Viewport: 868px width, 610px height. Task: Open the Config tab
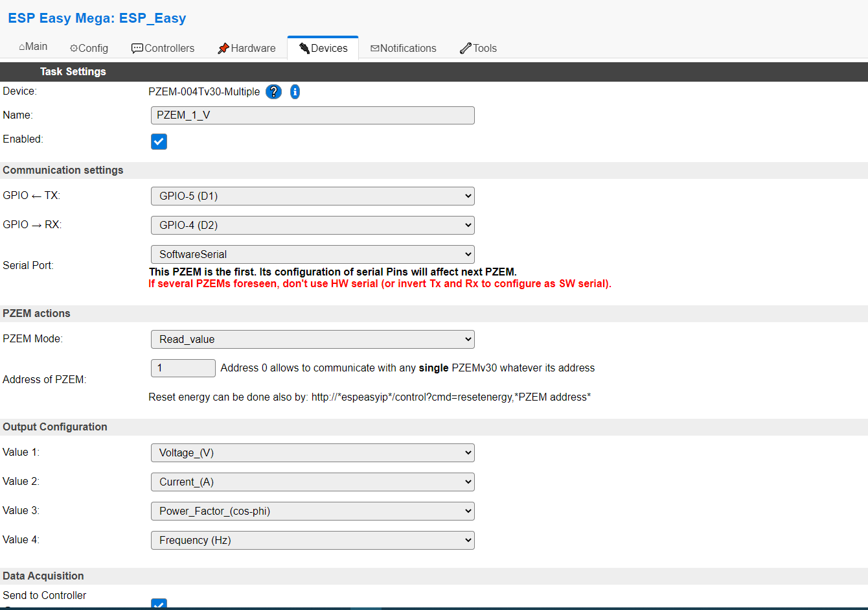coord(89,48)
